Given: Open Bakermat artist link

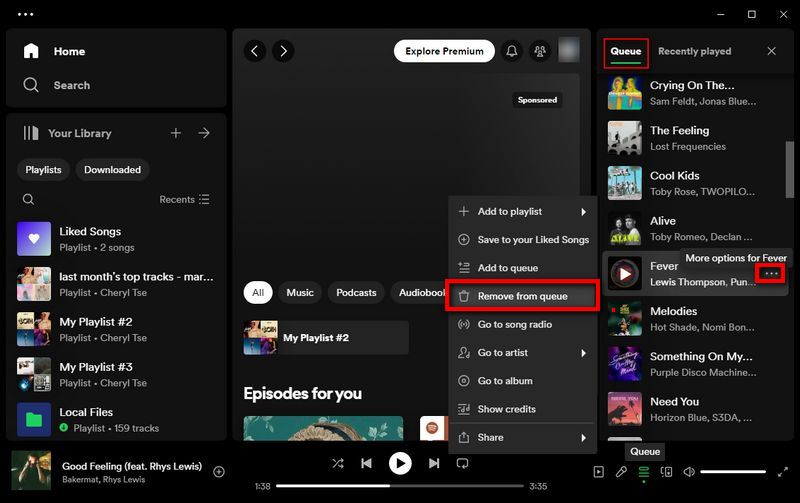Looking at the screenshot, I should click(x=79, y=480).
